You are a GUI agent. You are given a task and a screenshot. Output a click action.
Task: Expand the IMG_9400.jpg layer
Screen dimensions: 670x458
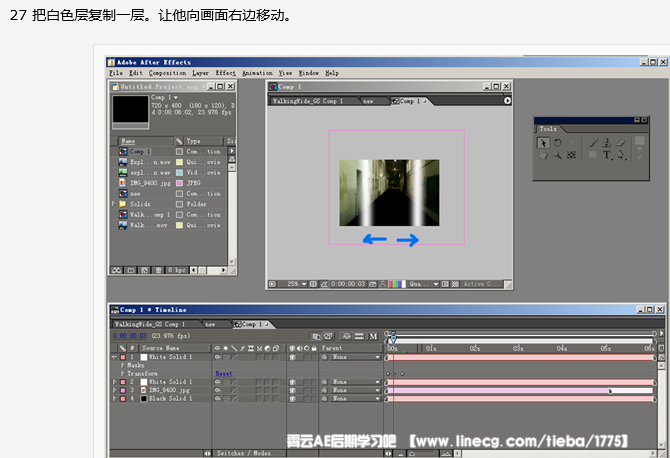click(x=114, y=390)
